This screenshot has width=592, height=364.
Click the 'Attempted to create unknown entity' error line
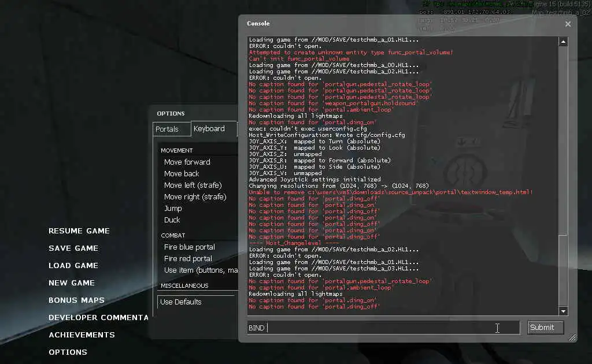coord(351,53)
